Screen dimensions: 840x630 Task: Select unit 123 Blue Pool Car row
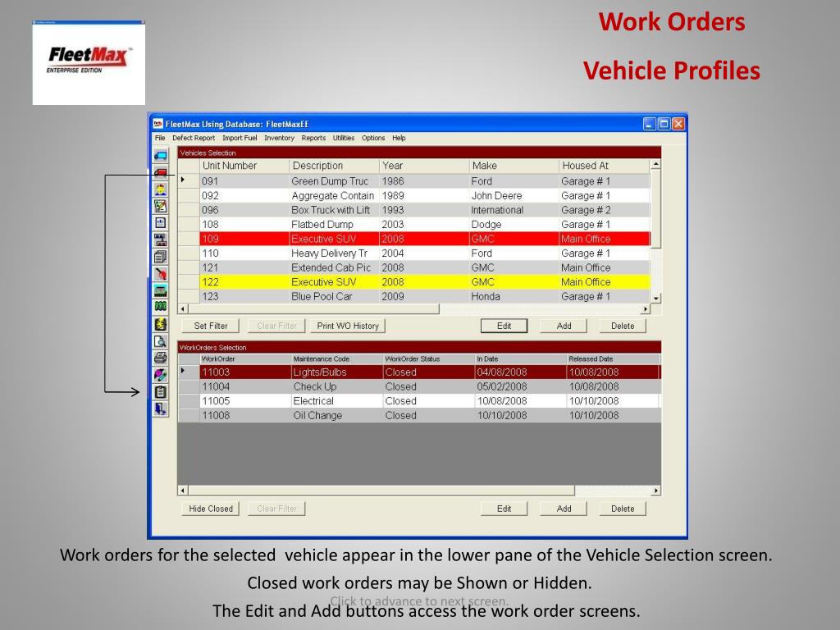click(x=414, y=296)
